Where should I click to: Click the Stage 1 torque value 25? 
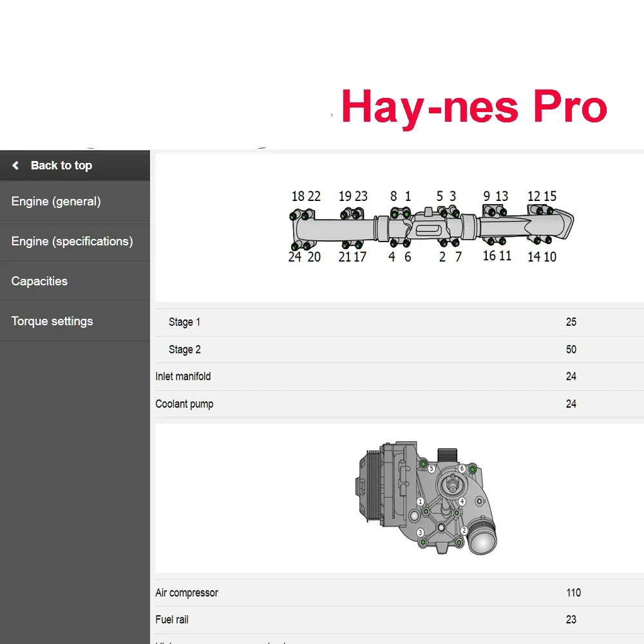571,322
